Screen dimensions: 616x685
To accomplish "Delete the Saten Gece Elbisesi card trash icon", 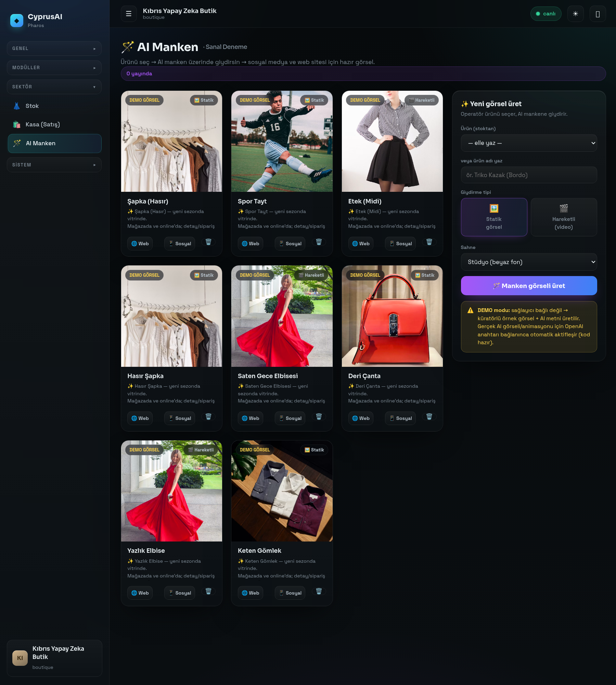I will coord(319,416).
